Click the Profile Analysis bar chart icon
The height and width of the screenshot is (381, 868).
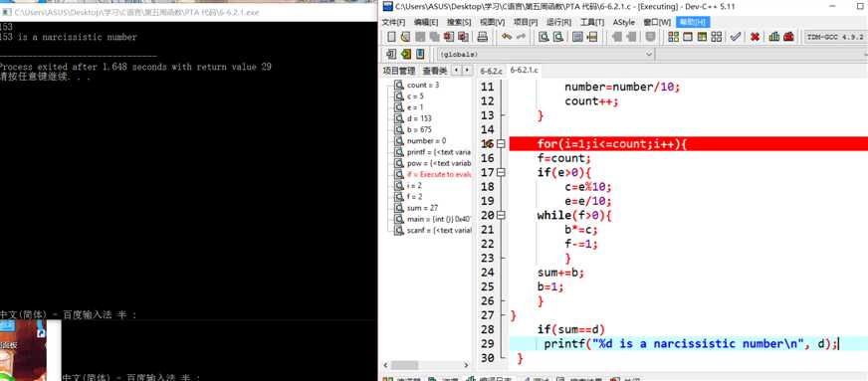tap(773, 37)
